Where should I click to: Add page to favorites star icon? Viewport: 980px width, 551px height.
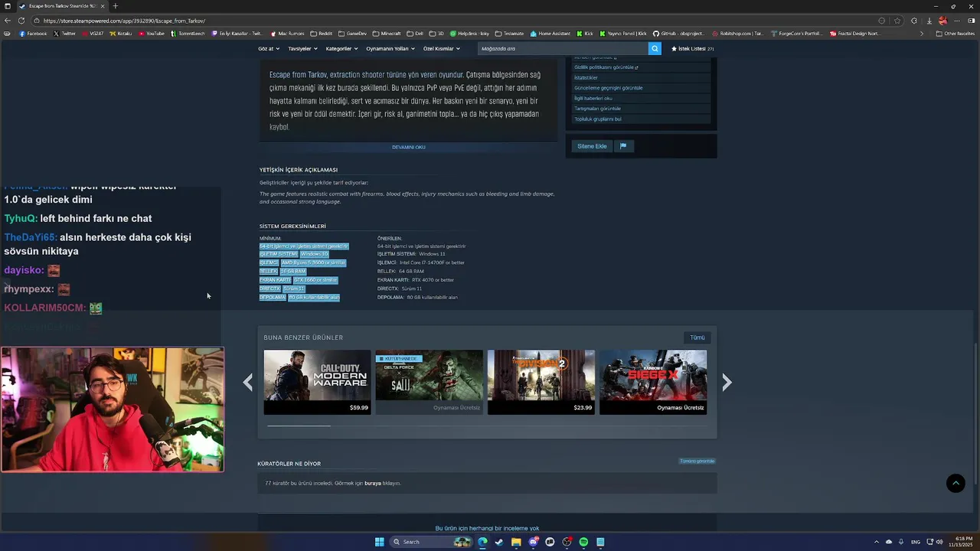click(x=897, y=21)
